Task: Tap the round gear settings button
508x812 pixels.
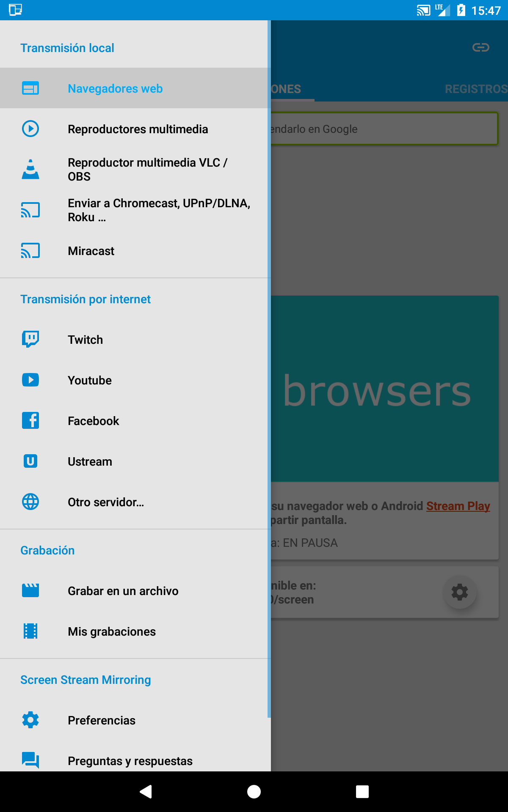Action: coord(460,592)
